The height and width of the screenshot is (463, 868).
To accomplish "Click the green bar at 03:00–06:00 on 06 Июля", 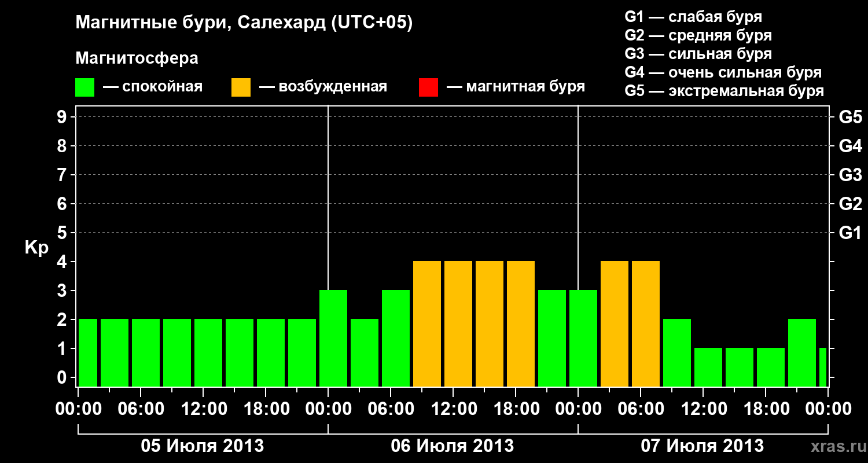I will (365, 352).
